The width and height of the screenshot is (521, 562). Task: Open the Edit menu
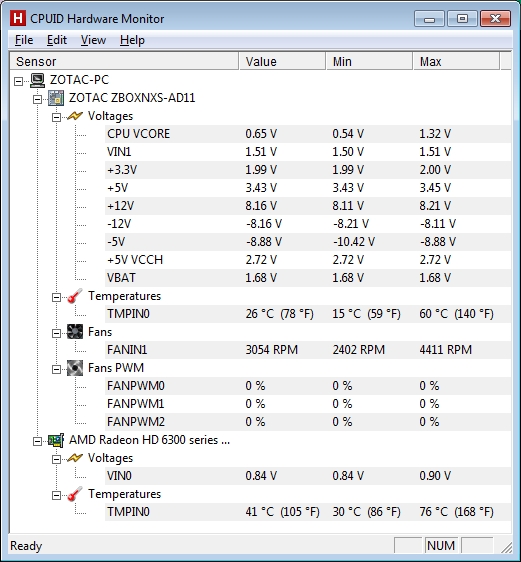point(57,40)
